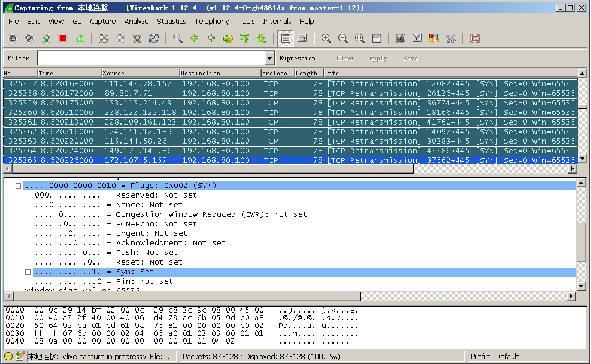591x364 pixels.
Task: Stop the running live capture
Action: point(63,38)
